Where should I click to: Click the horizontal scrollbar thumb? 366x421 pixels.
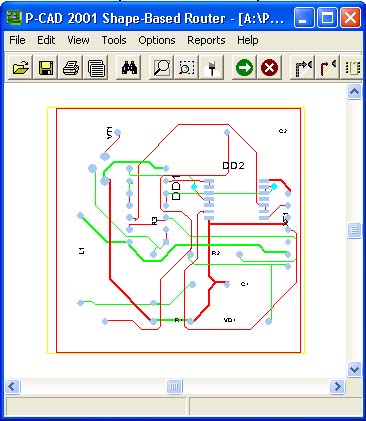point(174,387)
